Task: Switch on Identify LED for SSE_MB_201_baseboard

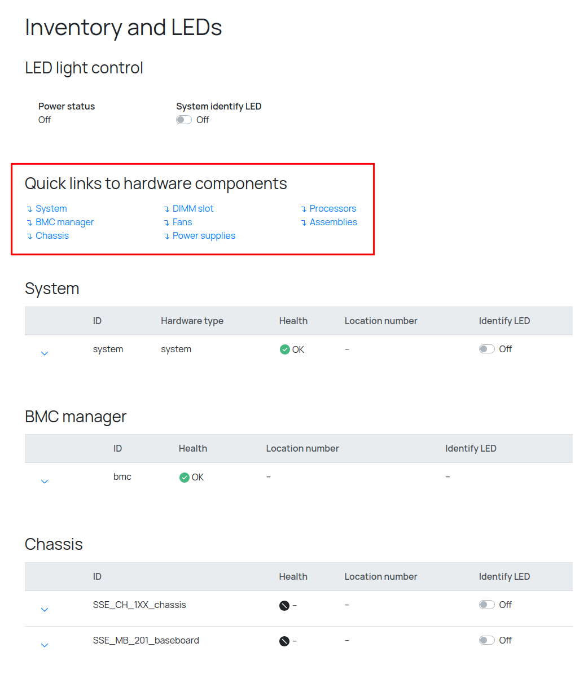Action: [x=486, y=640]
